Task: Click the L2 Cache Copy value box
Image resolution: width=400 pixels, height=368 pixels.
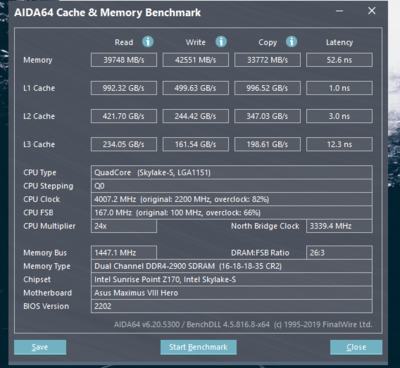Action: click(x=267, y=116)
